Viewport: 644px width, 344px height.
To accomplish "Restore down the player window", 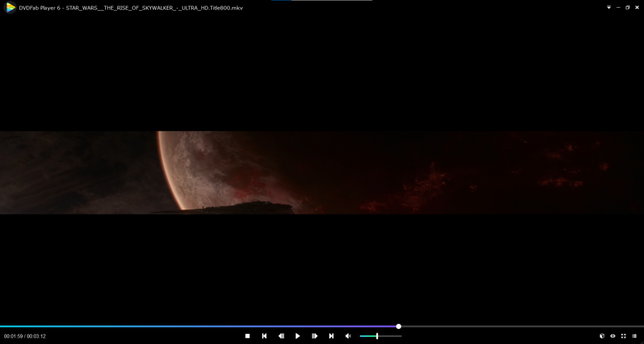I will (628, 7).
